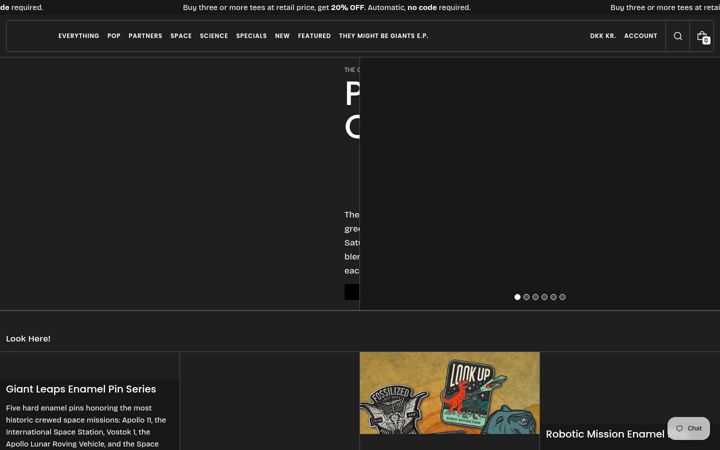Open the SCIENCE menu item
The image size is (720, 450).
click(214, 36)
